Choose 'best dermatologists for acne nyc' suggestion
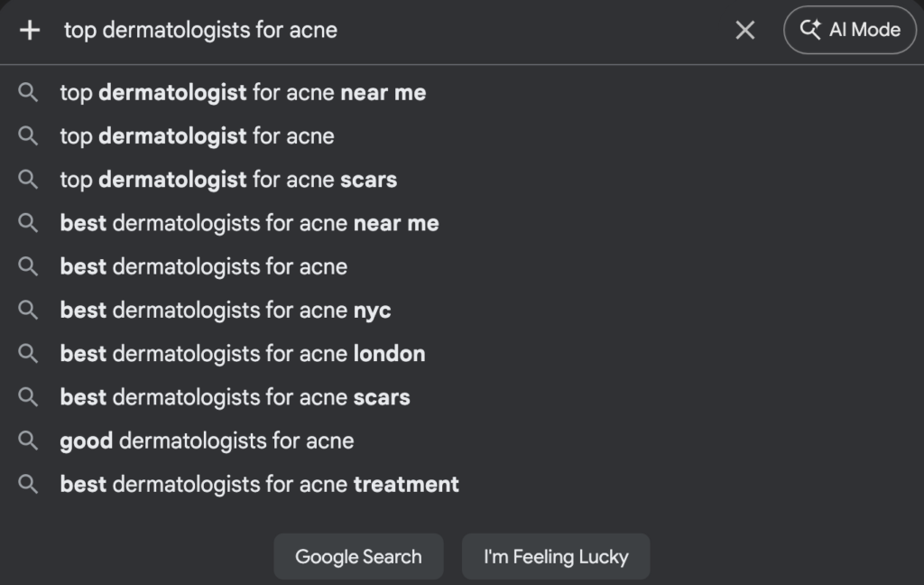Image resolution: width=924 pixels, height=585 pixels. pos(226,310)
